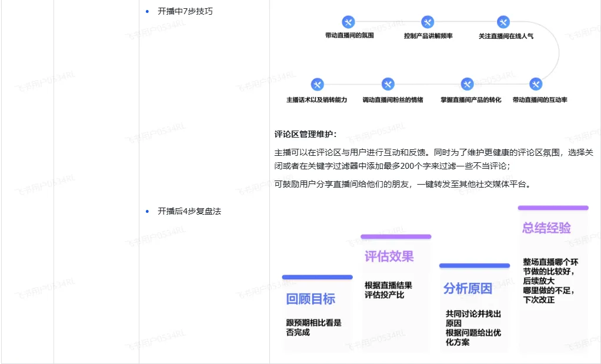Image resolution: width=601 pixels, height=364 pixels.
Task: Click the heading 评论区管理维护：
Action: click(x=306, y=134)
